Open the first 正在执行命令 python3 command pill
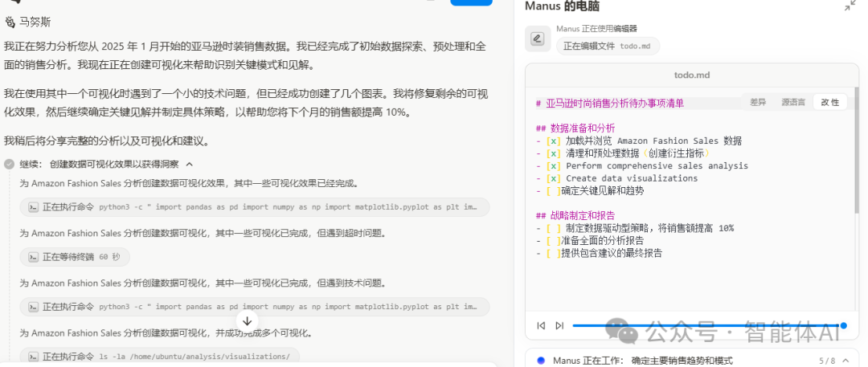 [x=255, y=207]
